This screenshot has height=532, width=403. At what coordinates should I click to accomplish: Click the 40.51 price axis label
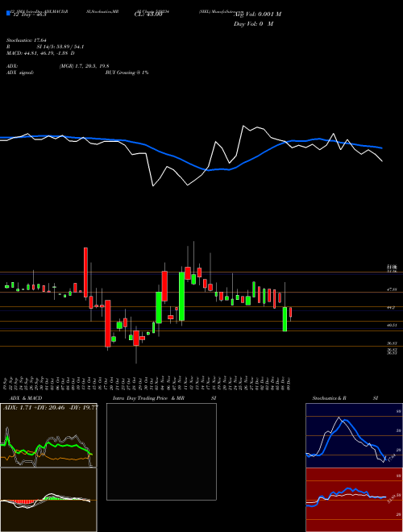[392, 325]
